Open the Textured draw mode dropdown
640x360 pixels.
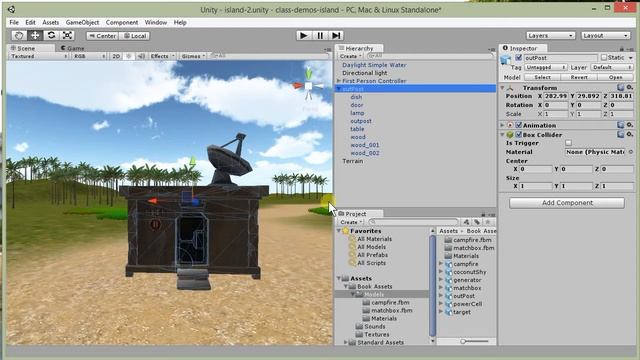[38, 56]
